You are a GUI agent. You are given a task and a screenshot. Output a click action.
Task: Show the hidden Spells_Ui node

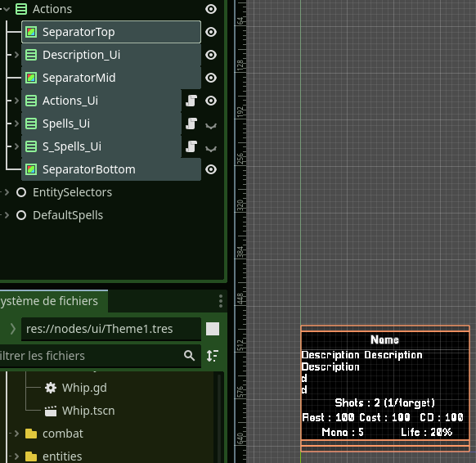[x=211, y=125]
